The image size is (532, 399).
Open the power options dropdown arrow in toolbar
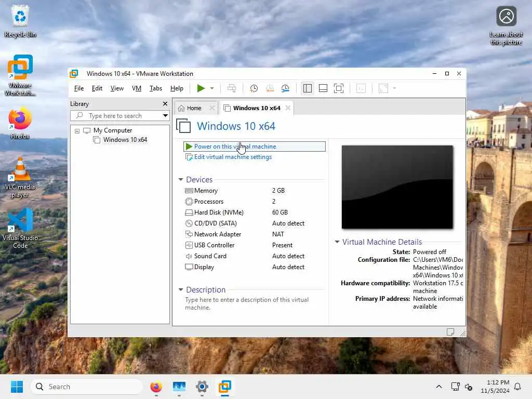(x=212, y=88)
